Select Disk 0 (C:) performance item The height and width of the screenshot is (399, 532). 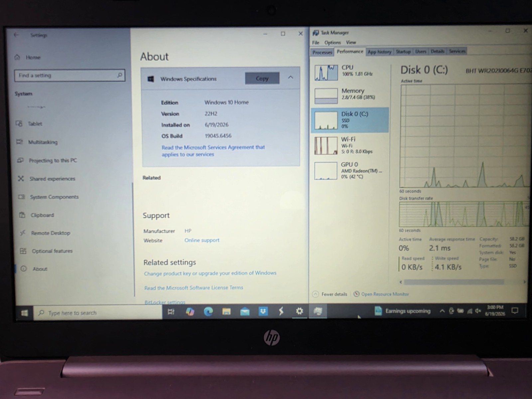click(350, 120)
